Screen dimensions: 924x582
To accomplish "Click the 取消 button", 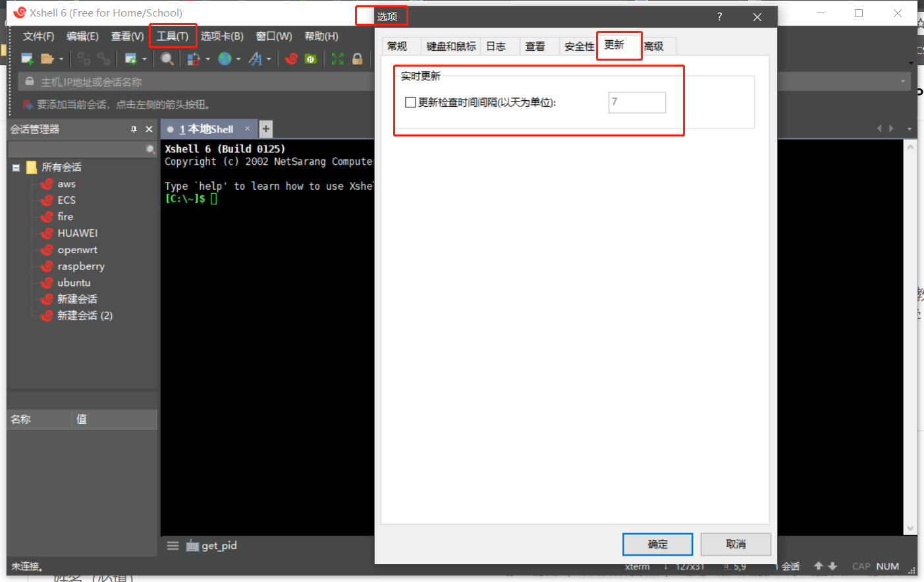I will click(736, 544).
